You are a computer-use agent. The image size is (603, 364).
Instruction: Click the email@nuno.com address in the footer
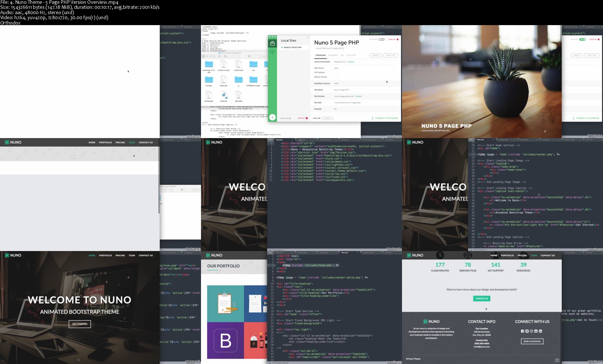click(x=481, y=347)
